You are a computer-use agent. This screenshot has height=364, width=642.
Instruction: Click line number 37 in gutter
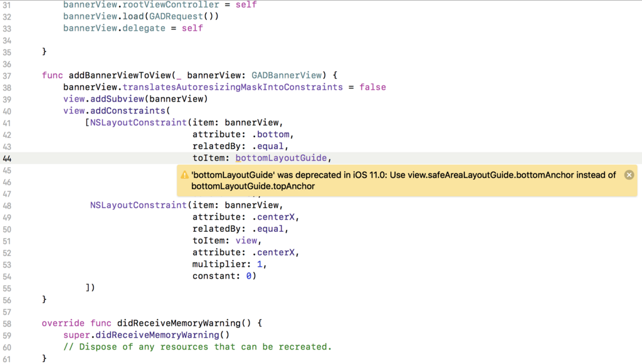coord(7,76)
